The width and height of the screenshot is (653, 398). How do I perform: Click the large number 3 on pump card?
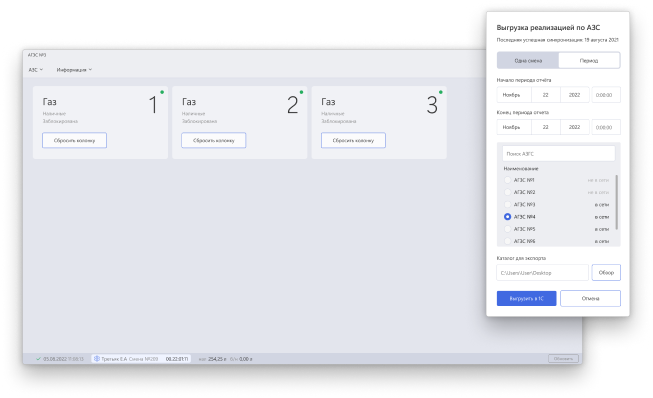point(432,105)
